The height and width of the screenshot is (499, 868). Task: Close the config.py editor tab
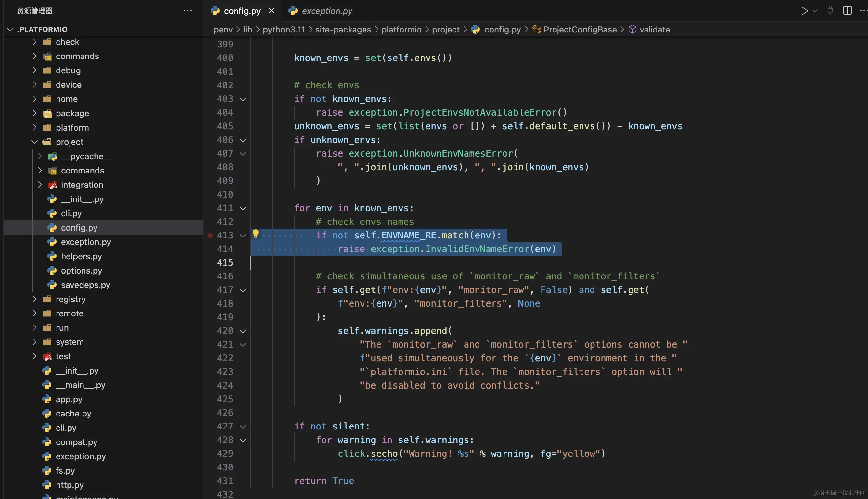(x=271, y=11)
